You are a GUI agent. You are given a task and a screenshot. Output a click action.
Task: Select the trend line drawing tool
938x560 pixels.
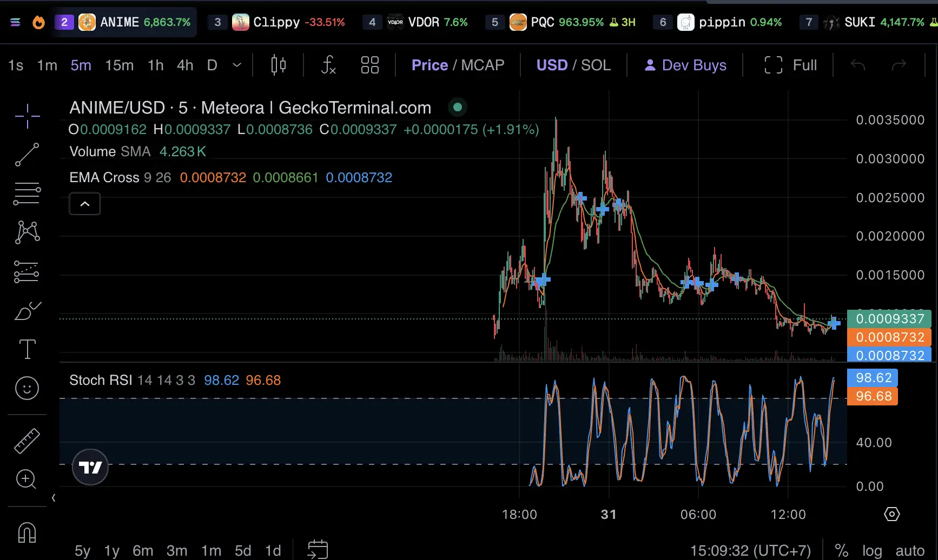27,155
